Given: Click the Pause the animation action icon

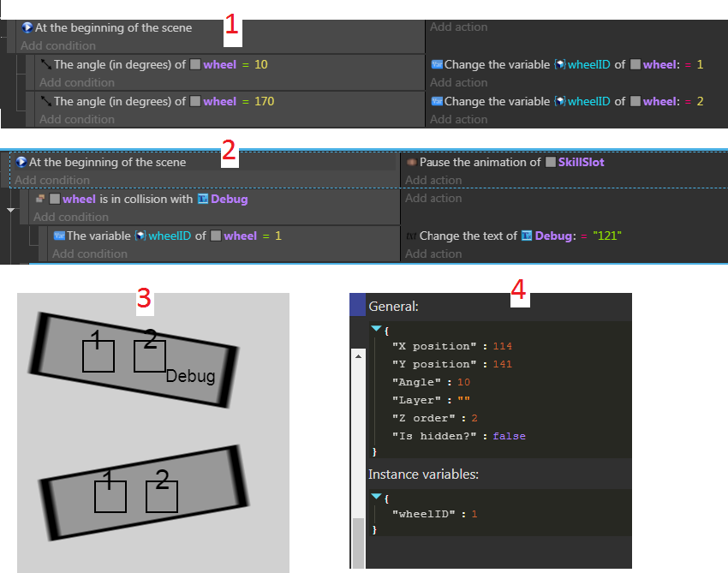Looking at the screenshot, I should pos(411,162).
